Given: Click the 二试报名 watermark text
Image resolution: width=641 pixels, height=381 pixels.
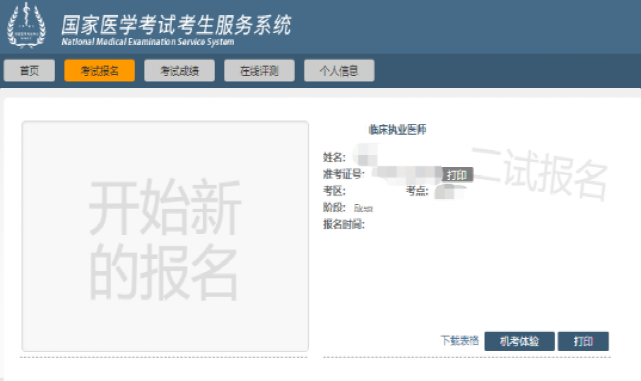Looking at the screenshot, I should pyautogui.click(x=540, y=174).
